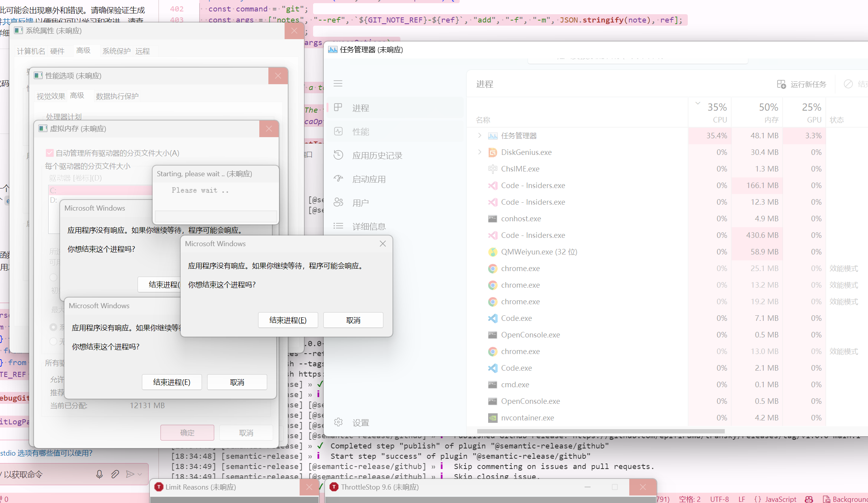
Task: Open Task Manager 设置 settings gear
Action: [x=339, y=422]
